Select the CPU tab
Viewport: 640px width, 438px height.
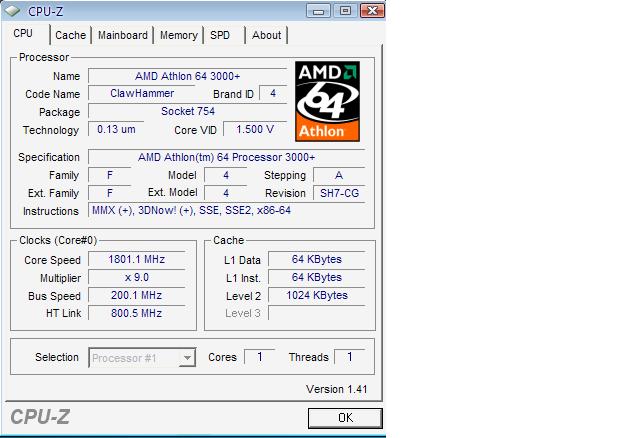click(x=23, y=33)
